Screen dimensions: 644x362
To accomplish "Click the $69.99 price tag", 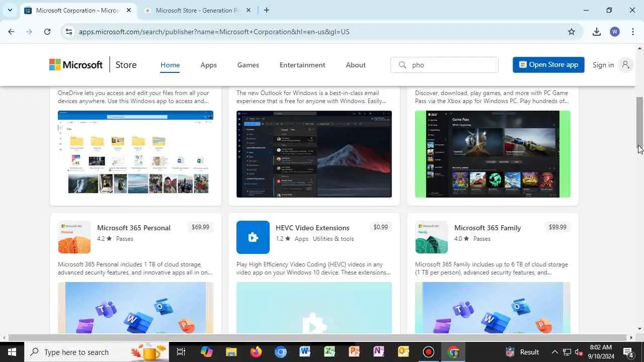I will tap(200, 227).
